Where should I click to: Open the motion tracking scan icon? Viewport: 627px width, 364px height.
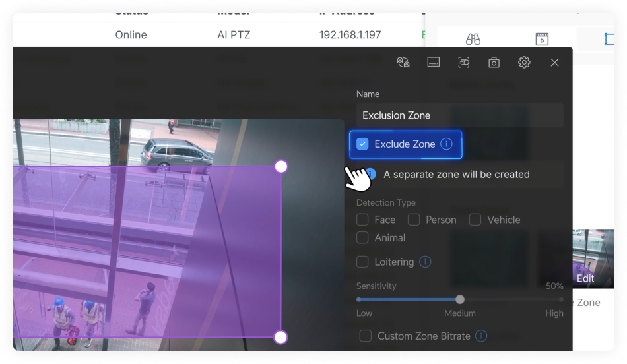point(464,62)
